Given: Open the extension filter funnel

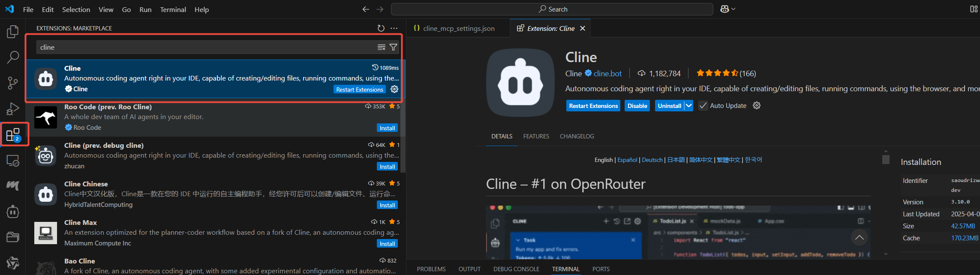Looking at the screenshot, I should (393, 47).
